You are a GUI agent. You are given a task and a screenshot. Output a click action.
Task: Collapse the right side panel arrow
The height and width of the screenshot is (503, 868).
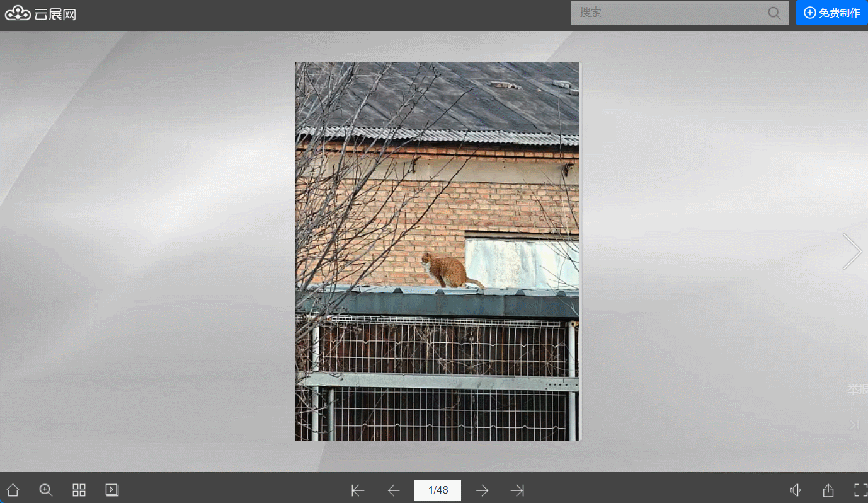[854, 425]
